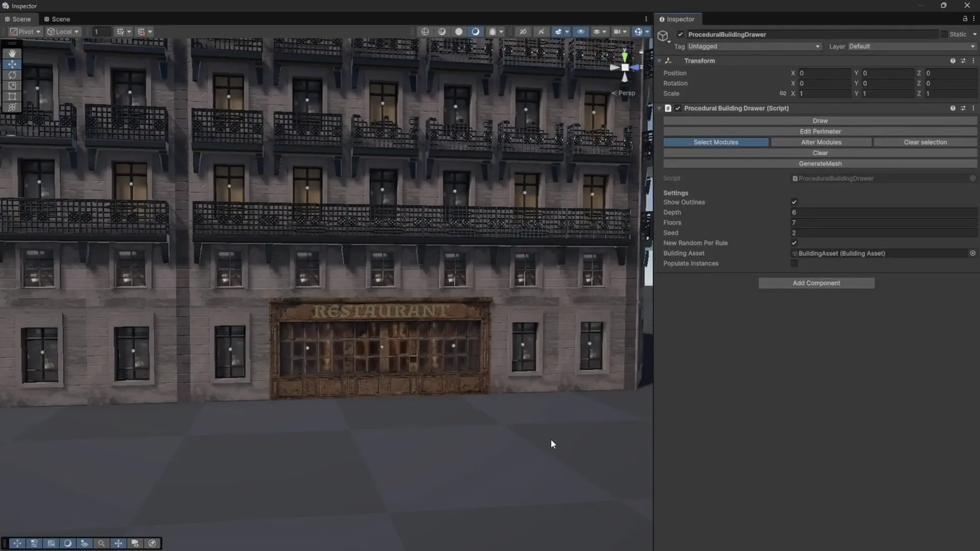Select the Hand view tool
The width and height of the screenshot is (980, 551).
click(12, 54)
